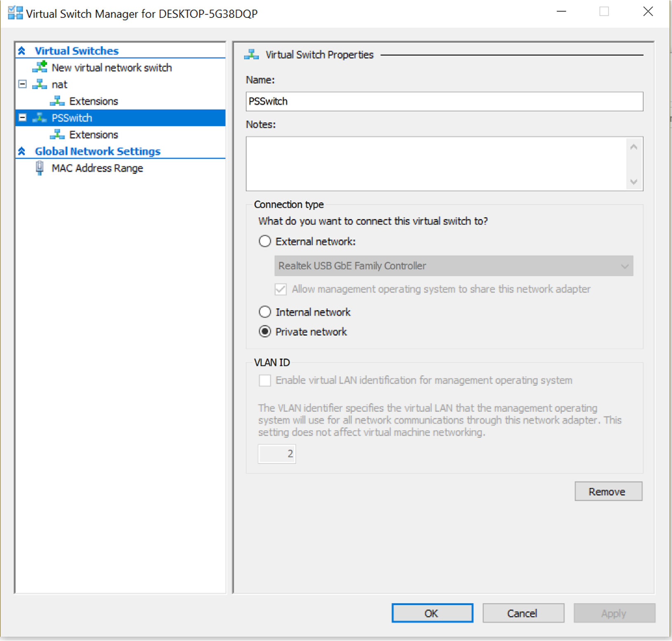Enable virtual LAN identification checkbox
The height and width of the screenshot is (641, 672).
tap(265, 380)
